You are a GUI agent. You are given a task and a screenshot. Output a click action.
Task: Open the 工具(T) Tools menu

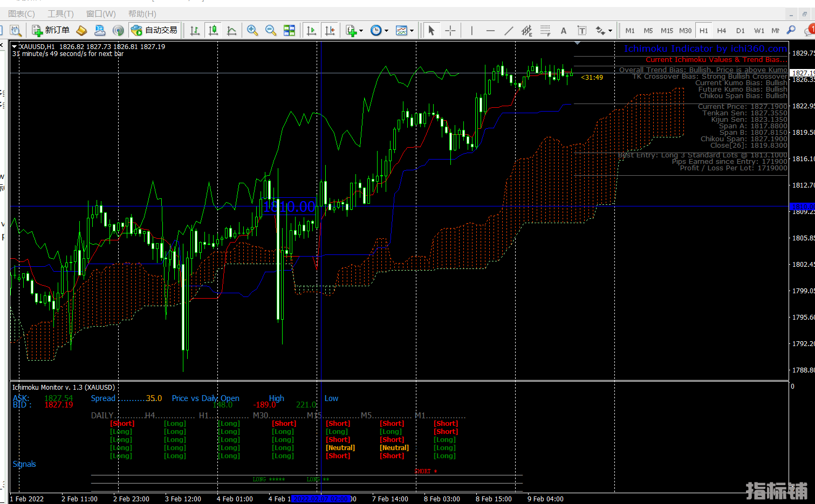pyautogui.click(x=60, y=14)
